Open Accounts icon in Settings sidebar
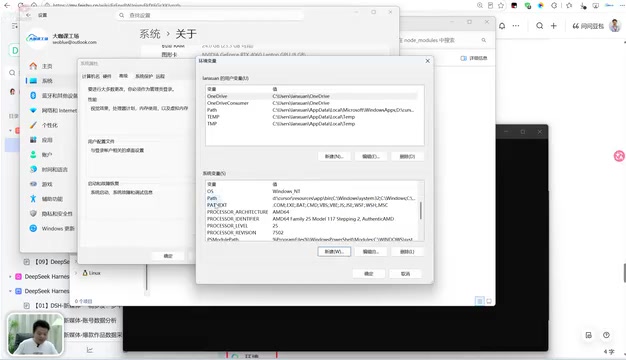Image resolution: width=626 pixels, height=360 pixels. point(33,154)
